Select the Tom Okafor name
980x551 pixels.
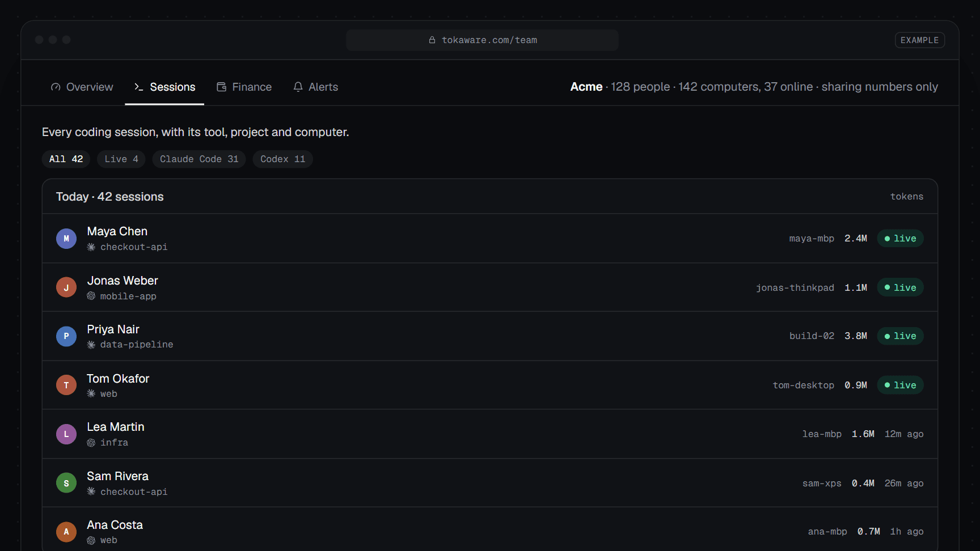coord(118,379)
